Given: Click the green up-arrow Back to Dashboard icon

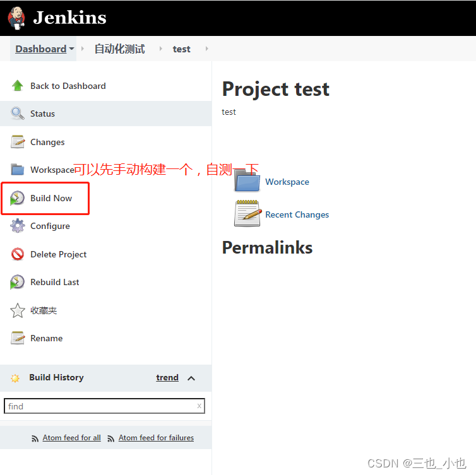Looking at the screenshot, I should point(18,86).
